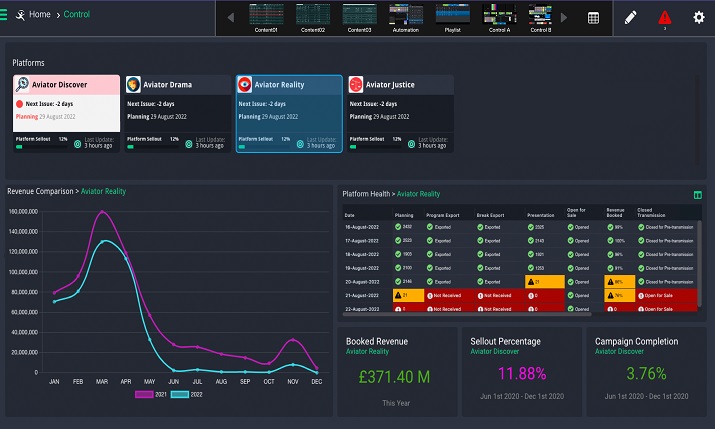Go to Home in the breadcrumb
The height and width of the screenshot is (429, 715).
pos(40,15)
